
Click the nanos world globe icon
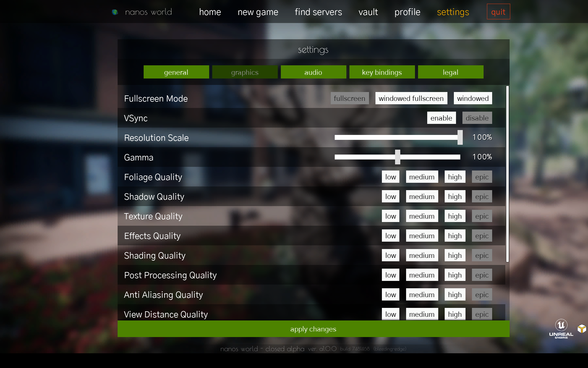pos(115,12)
